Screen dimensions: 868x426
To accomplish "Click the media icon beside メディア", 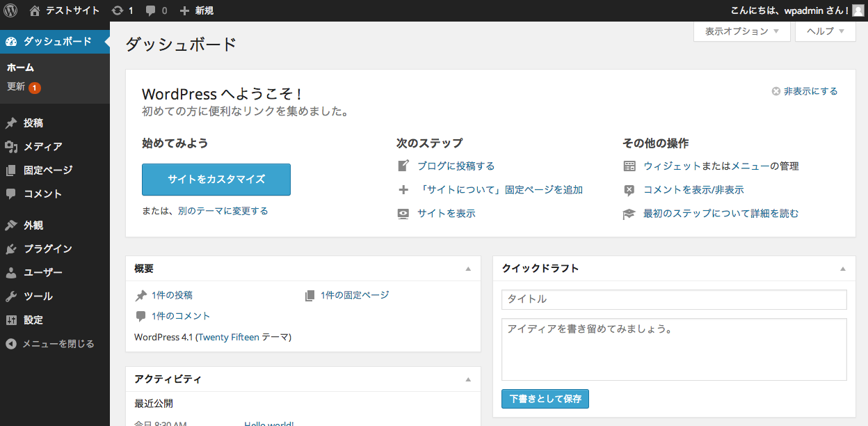I will pos(10,147).
